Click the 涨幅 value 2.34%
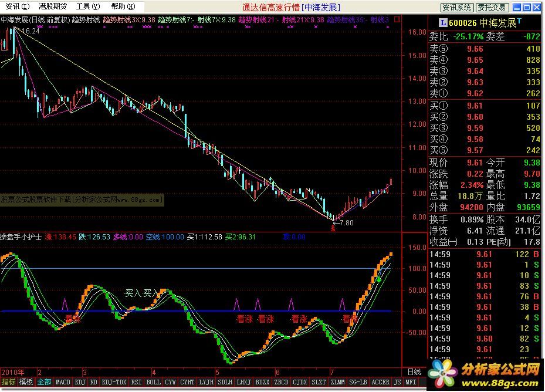 coord(472,185)
